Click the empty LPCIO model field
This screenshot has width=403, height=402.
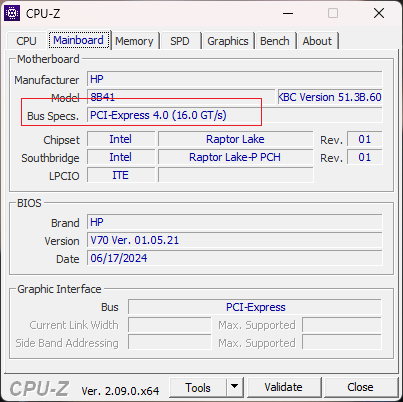(235, 175)
